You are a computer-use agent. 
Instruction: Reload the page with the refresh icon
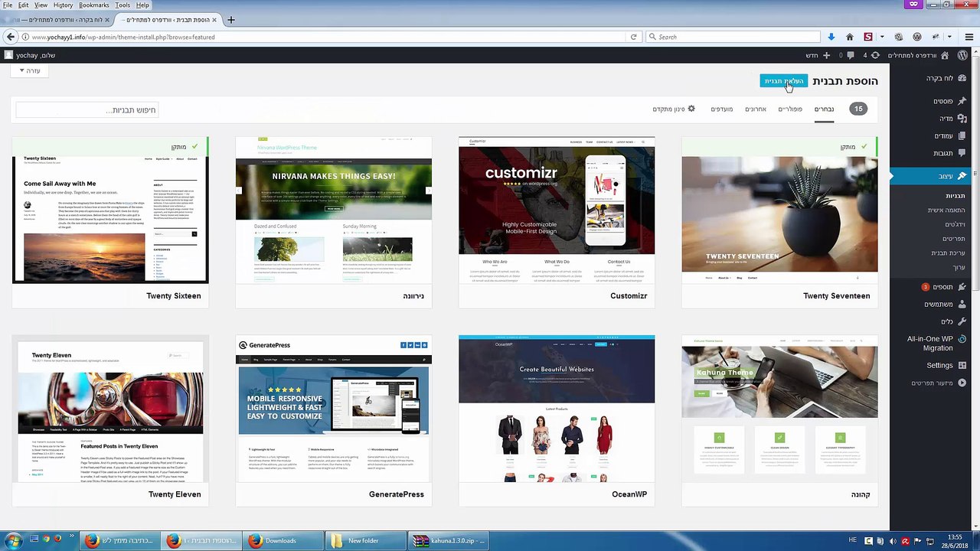click(633, 37)
